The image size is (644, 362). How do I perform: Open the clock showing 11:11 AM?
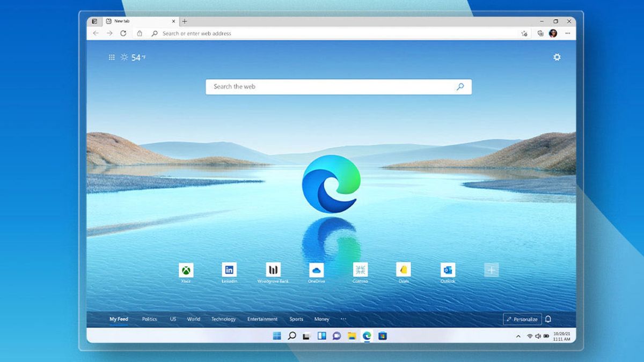tap(561, 336)
